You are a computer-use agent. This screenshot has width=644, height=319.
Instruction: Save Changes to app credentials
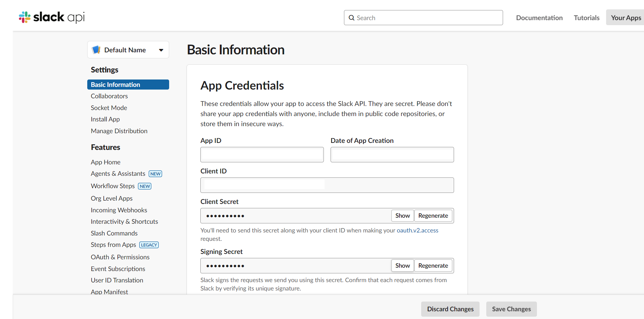point(511,309)
